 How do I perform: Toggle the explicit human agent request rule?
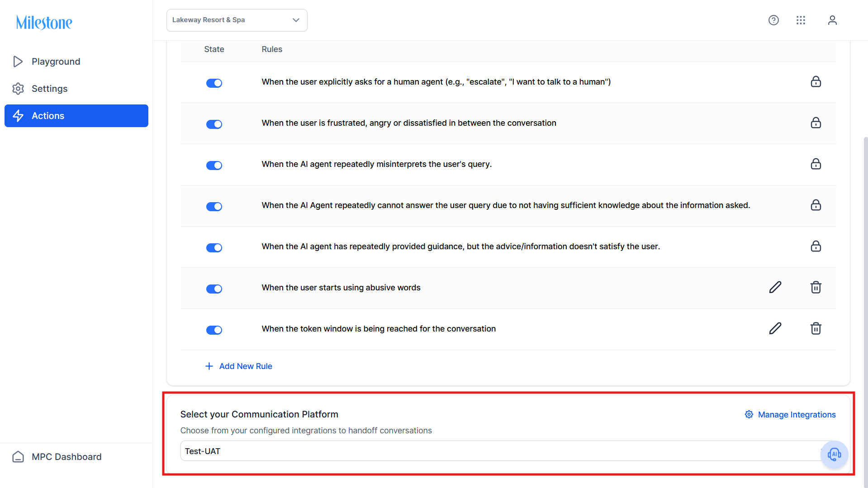click(214, 83)
